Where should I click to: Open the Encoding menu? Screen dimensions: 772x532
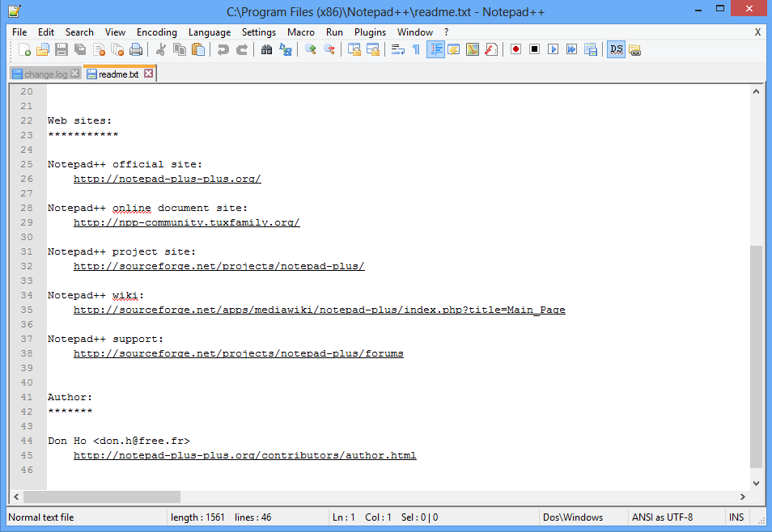click(x=156, y=32)
